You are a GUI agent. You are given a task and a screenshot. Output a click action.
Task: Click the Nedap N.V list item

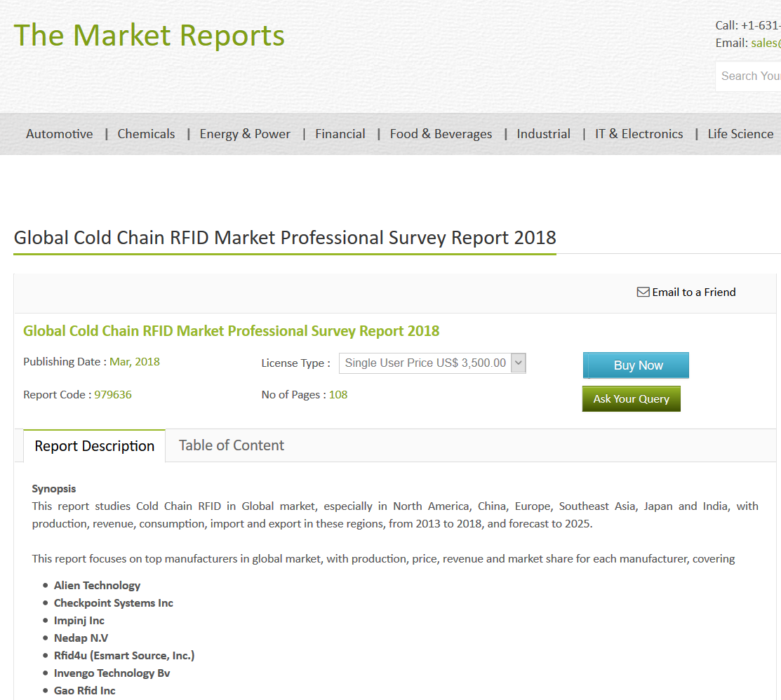81,638
